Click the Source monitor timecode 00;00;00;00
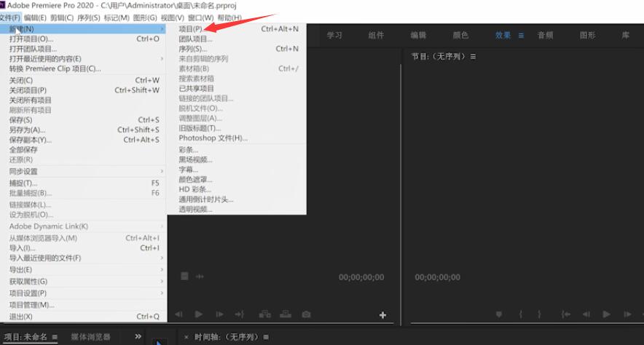 pos(361,277)
